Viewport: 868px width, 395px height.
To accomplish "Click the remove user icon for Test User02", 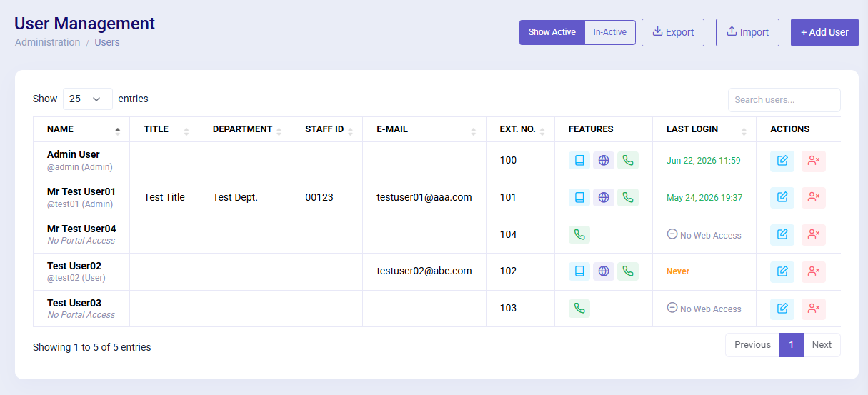I will (814, 271).
